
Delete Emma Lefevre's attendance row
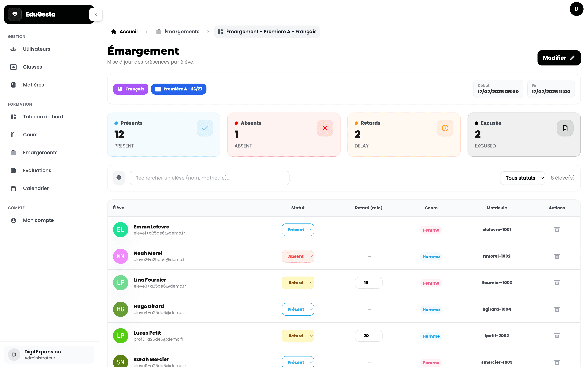pos(557,230)
